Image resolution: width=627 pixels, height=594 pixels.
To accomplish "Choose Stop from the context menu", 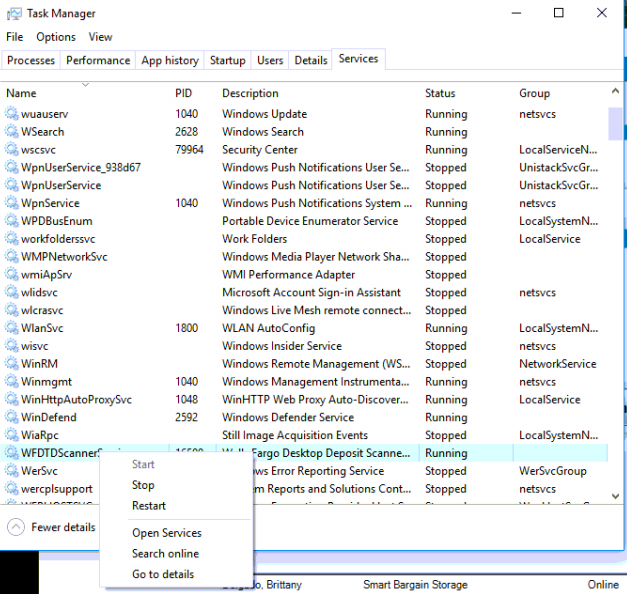I will [143, 485].
